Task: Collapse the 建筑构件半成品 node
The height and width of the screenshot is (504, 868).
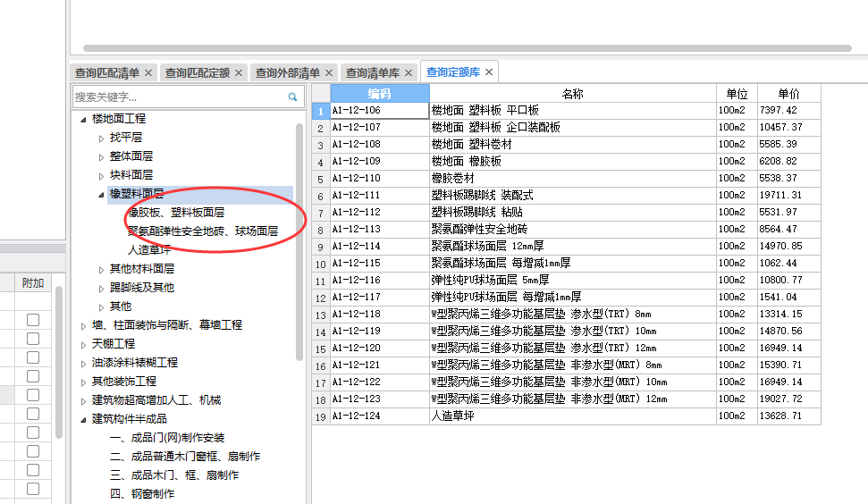Action: 83,420
